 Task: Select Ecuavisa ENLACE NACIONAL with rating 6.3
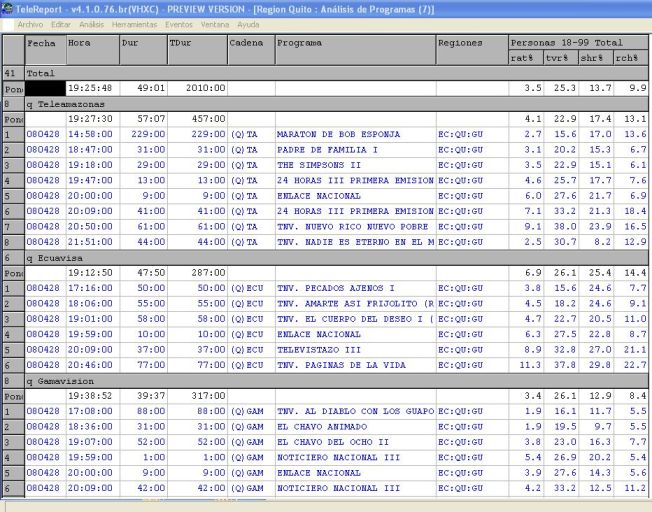coord(319,334)
